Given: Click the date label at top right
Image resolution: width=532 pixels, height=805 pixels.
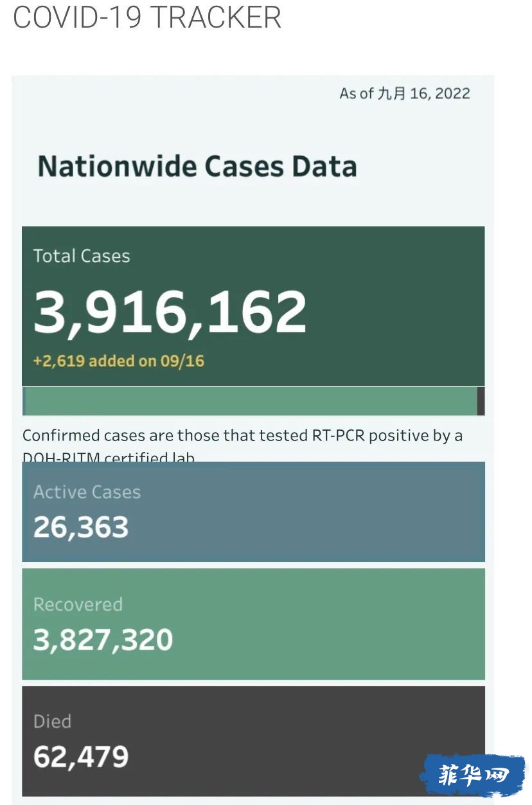Looking at the screenshot, I should [405, 94].
